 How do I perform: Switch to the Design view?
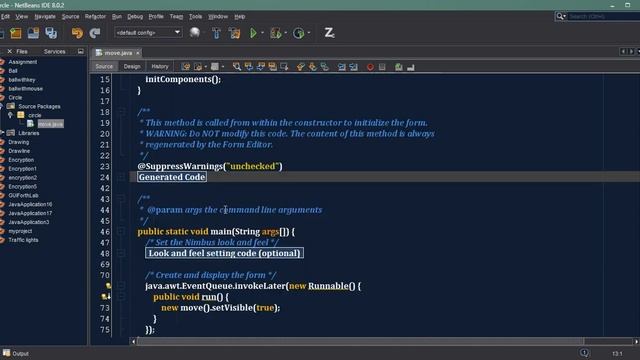click(x=132, y=67)
